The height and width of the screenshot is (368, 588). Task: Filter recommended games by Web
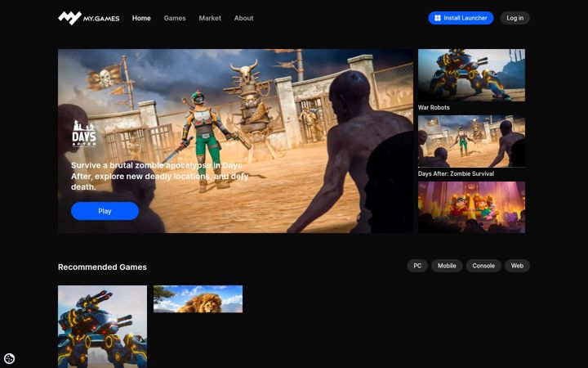517,266
